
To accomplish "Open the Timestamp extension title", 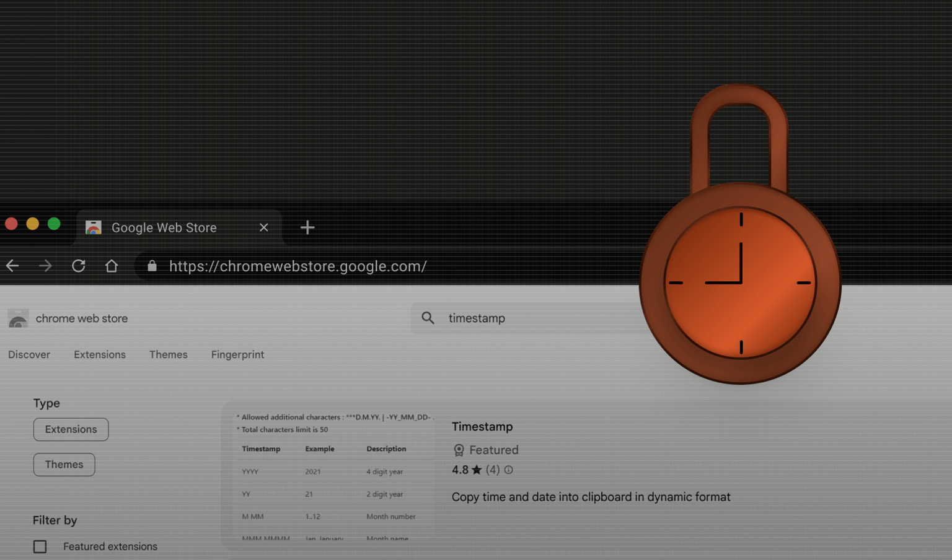I will [482, 426].
